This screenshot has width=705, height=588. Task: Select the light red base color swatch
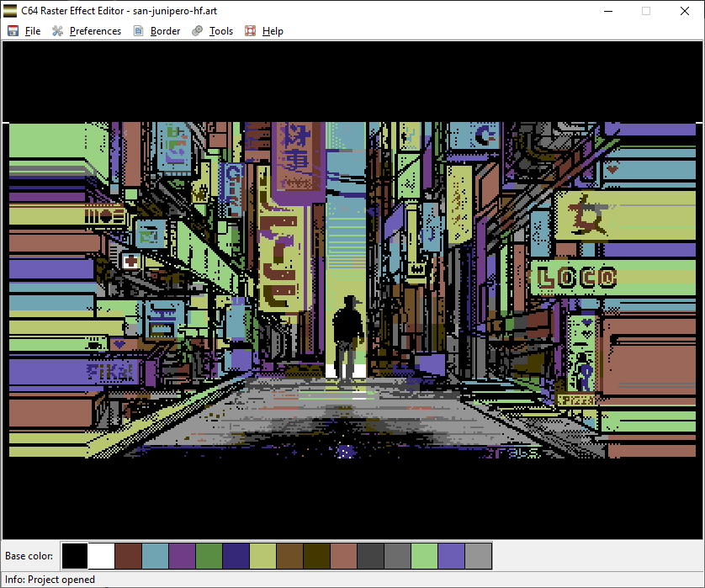pos(343,556)
